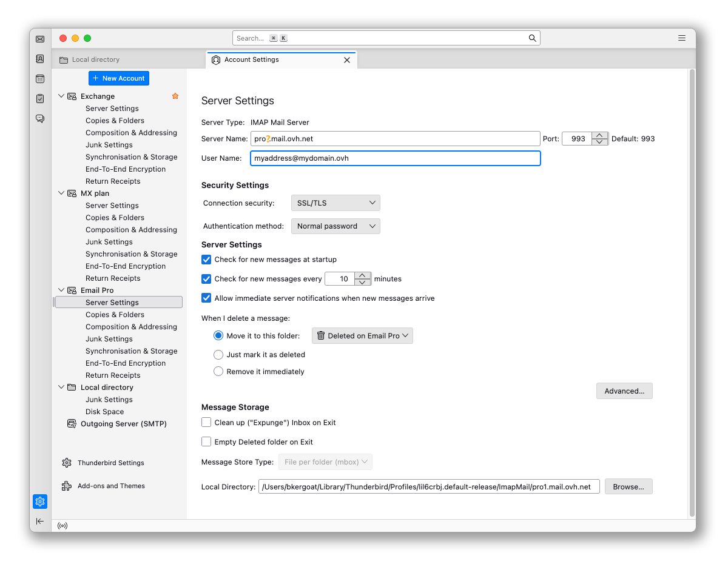Open Authentication method dropdown
Viewport: 728px width, 564px height.
point(335,226)
